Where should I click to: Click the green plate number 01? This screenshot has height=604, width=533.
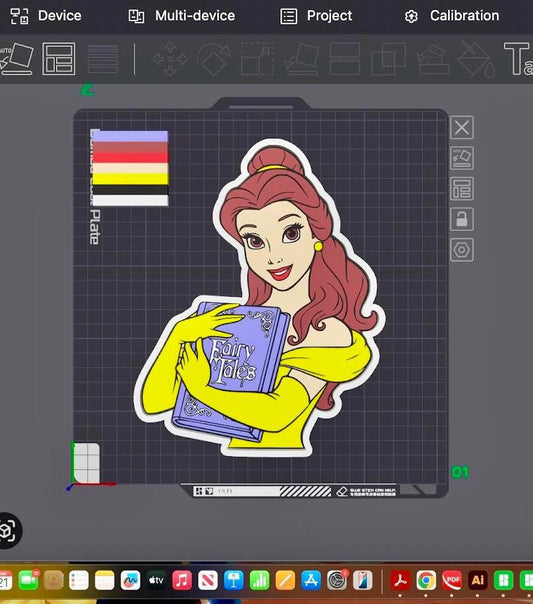(x=460, y=472)
